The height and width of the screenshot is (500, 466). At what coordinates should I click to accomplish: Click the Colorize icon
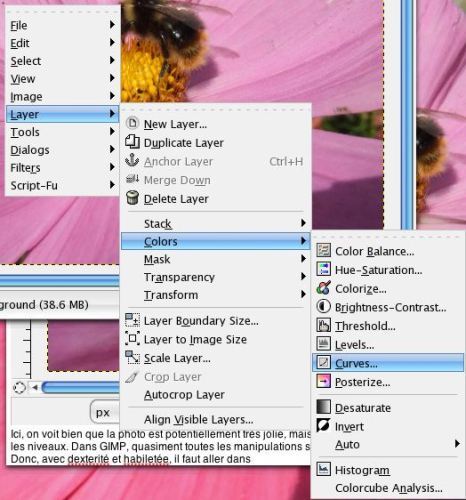click(323, 287)
